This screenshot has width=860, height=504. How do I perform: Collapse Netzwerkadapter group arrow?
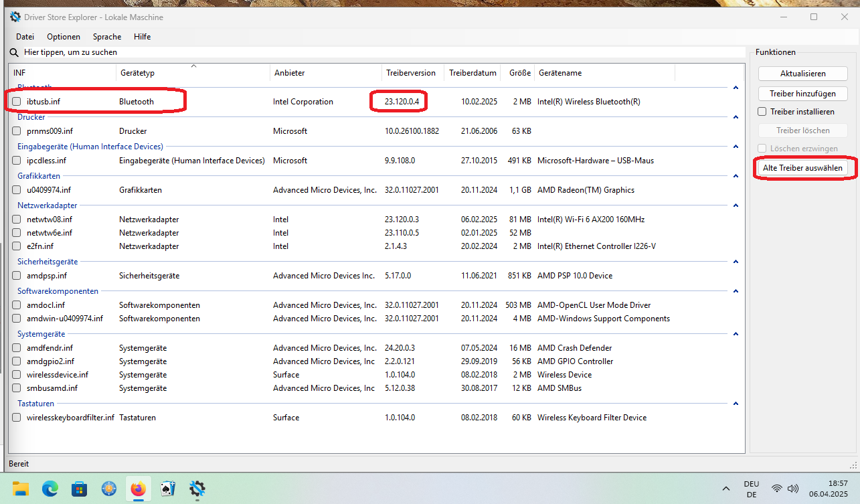click(736, 205)
